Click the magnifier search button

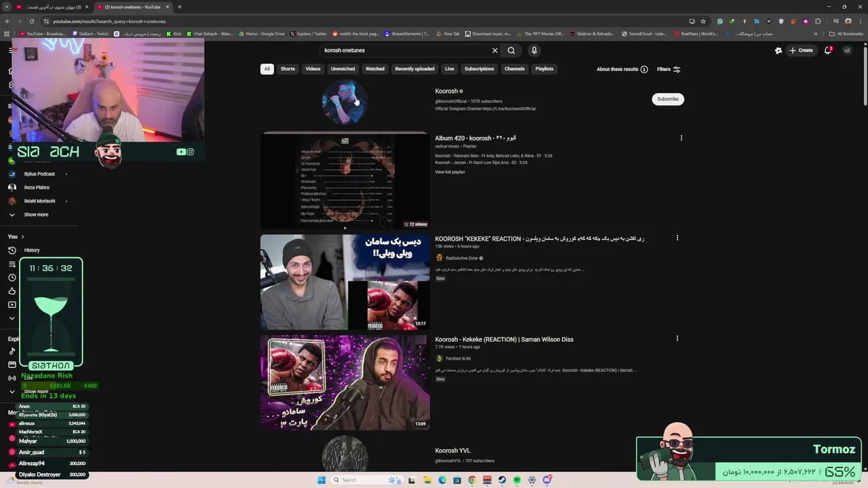pyautogui.click(x=511, y=50)
